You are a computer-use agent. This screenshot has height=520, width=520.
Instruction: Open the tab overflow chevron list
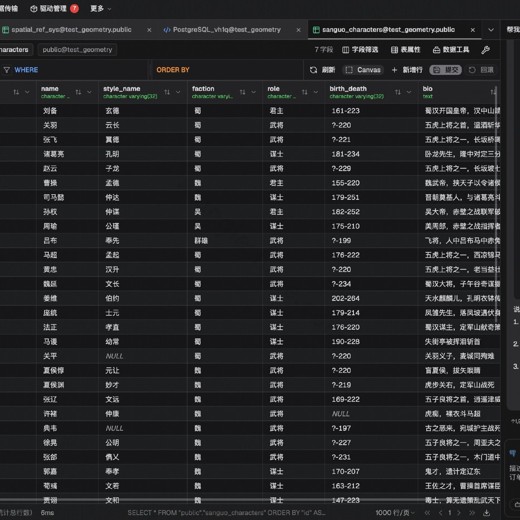point(491,30)
